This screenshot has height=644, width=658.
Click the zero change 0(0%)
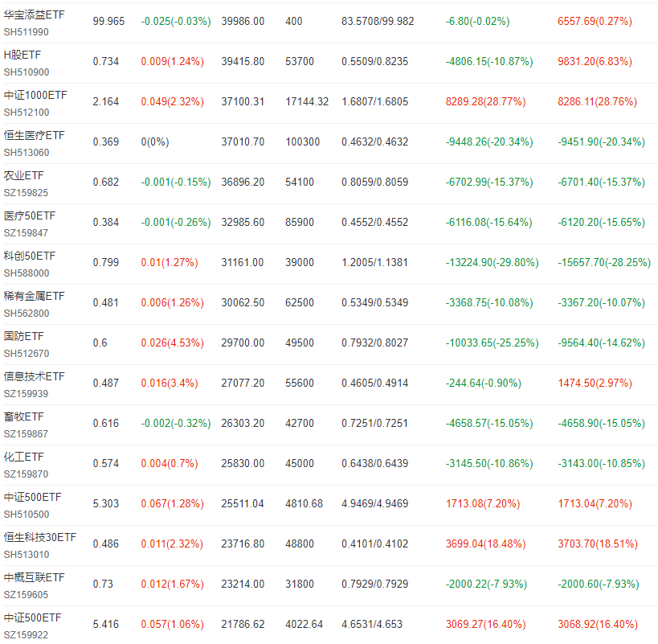[x=155, y=142]
